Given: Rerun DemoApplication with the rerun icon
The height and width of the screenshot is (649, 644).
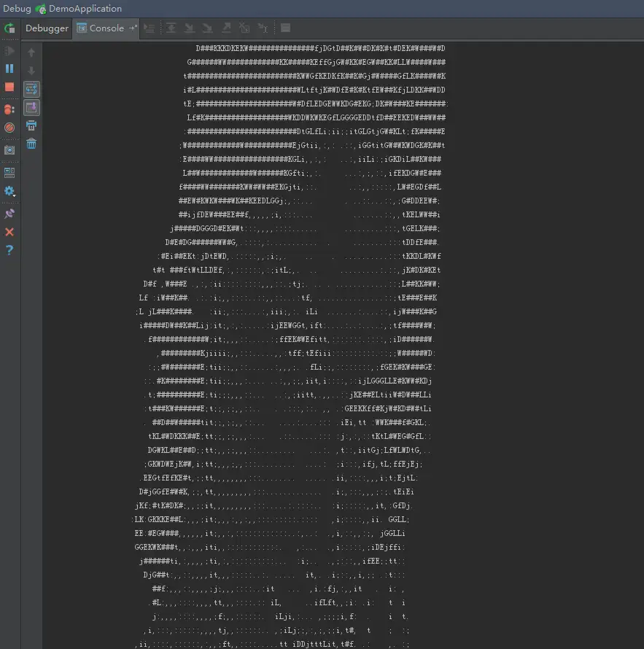Looking at the screenshot, I should 9,28.
